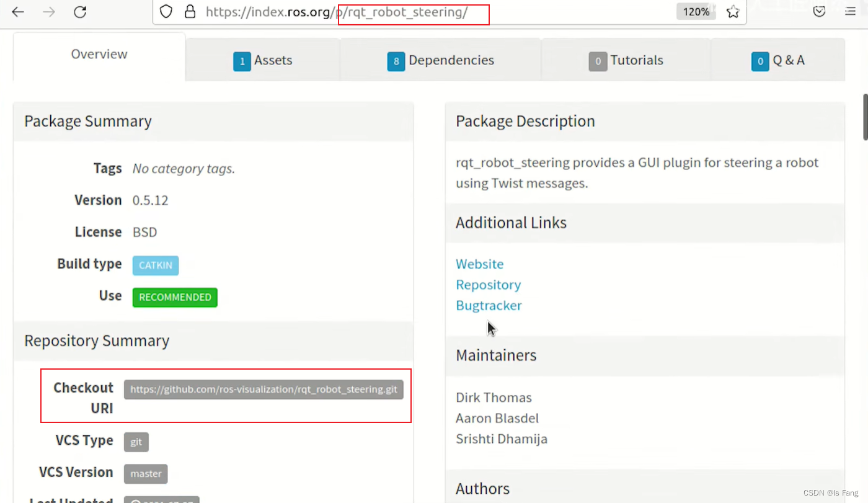Select version number 0.5.12
The width and height of the screenshot is (868, 503).
coord(151,200)
